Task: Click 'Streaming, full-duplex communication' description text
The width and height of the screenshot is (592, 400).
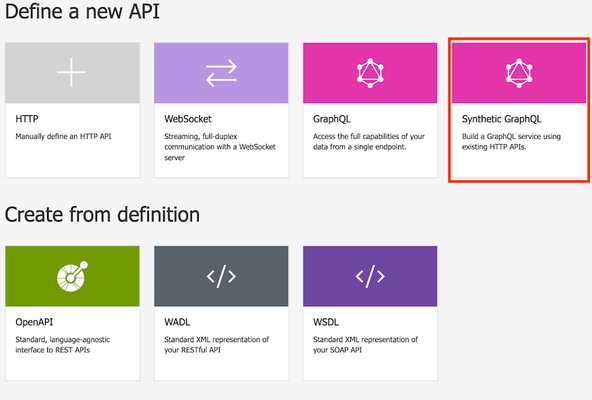Action: click(220, 147)
